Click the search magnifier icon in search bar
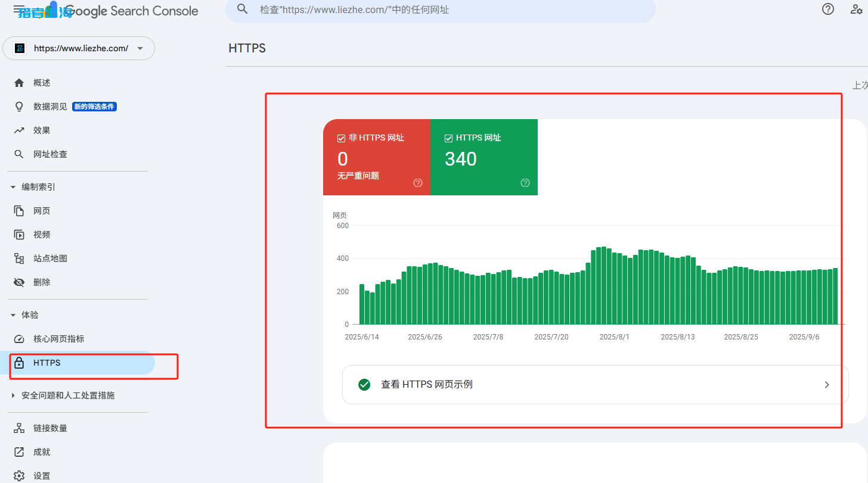The height and width of the screenshot is (483, 868). click(242, 9)
